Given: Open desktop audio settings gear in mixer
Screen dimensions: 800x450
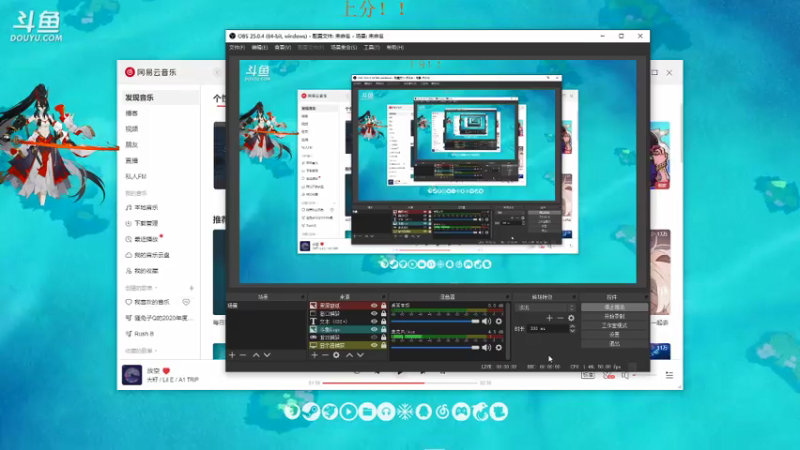Looking at the screenshot, I should pyautogui.click(x=499, y=321).
